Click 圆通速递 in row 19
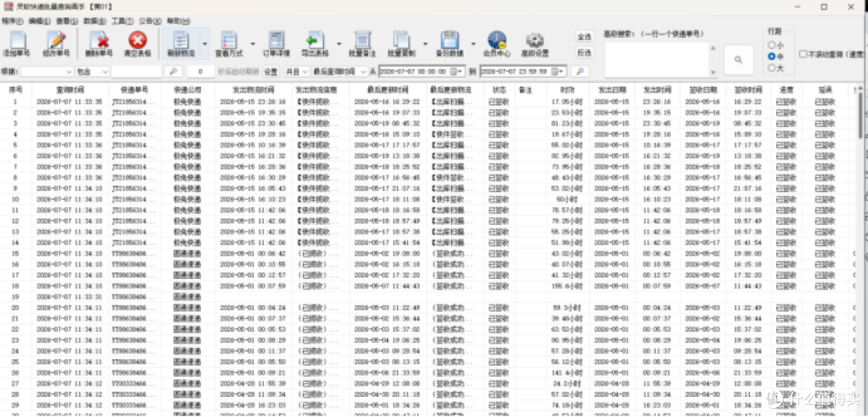 tap(187, 296)
